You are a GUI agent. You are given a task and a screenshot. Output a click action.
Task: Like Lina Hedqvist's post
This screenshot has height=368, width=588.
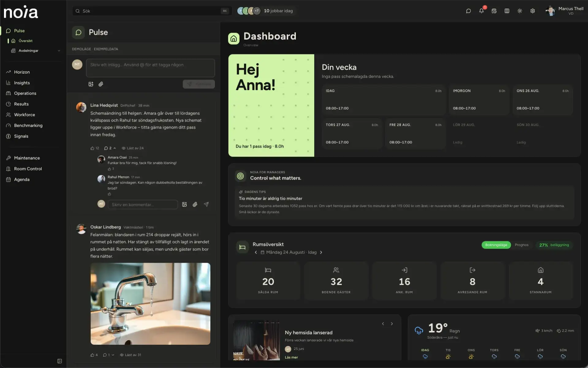coord(95,148)
